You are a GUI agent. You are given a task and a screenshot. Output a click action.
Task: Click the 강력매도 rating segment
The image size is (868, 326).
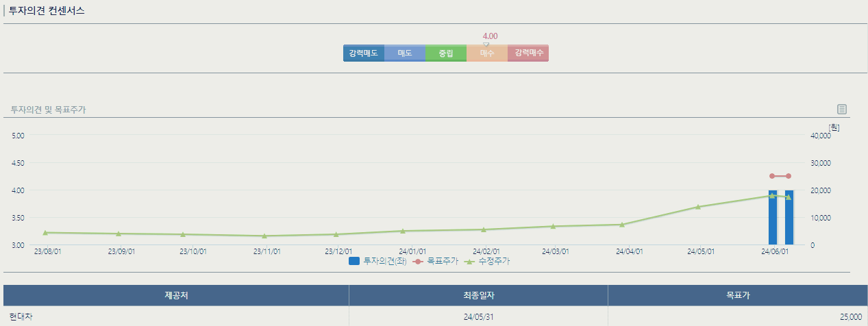[x=364, y=53]
